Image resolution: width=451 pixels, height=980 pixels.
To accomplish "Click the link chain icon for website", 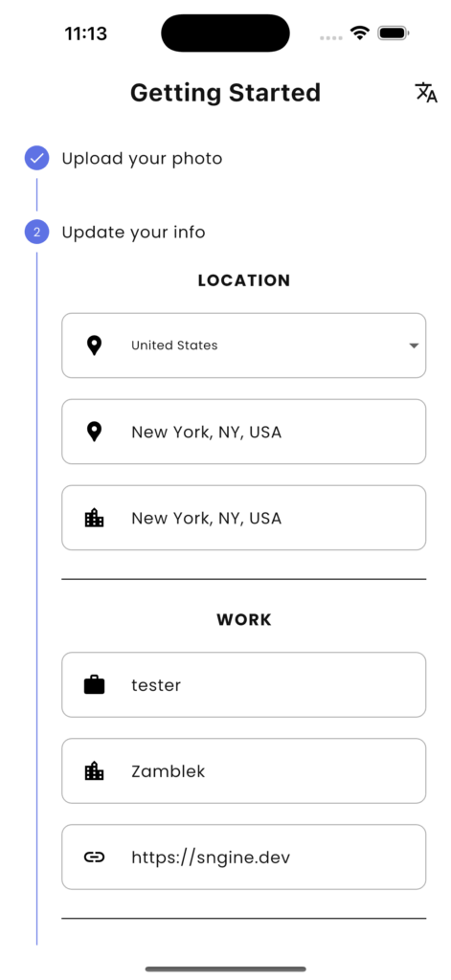I will pyautogui.click(x=94, y=857).
